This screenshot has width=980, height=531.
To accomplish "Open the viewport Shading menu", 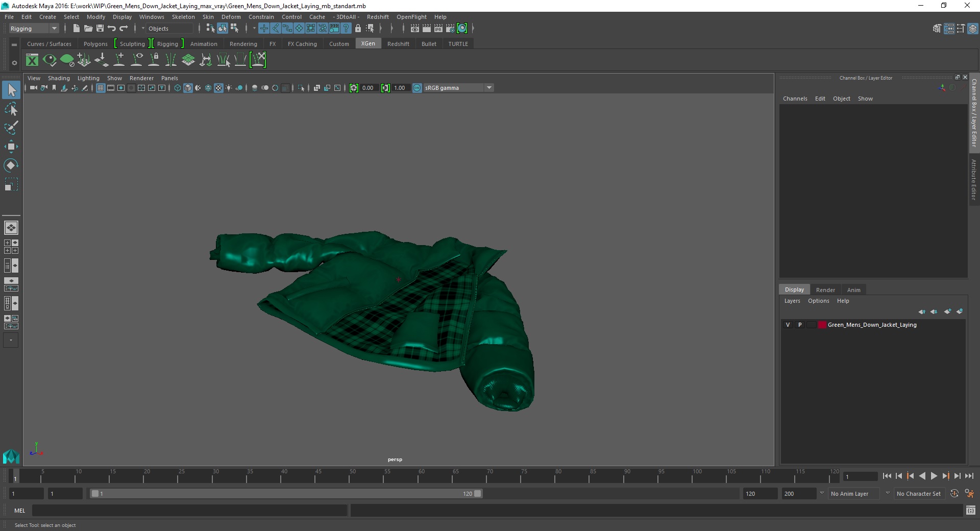I will 59,78.
